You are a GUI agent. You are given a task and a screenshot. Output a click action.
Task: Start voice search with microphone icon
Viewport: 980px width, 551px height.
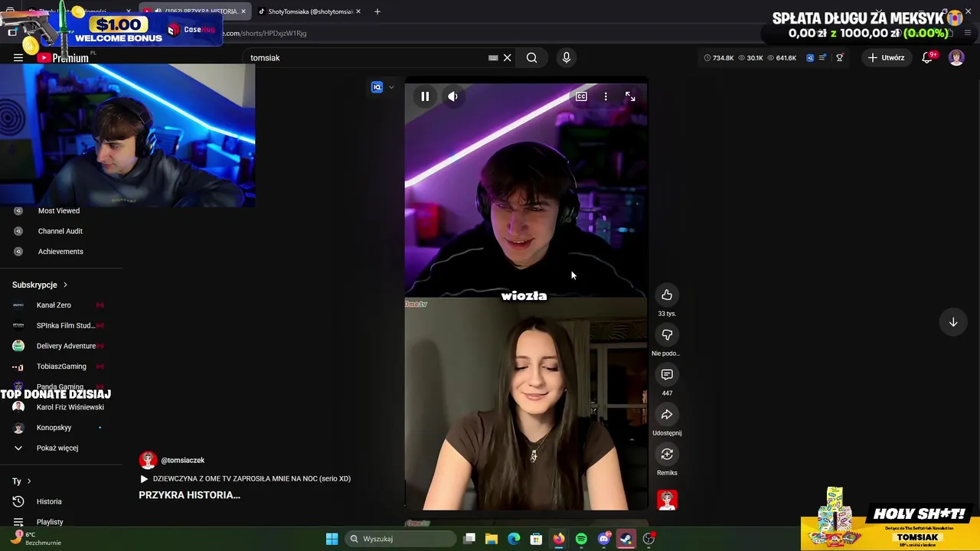(x=567, y=57)
